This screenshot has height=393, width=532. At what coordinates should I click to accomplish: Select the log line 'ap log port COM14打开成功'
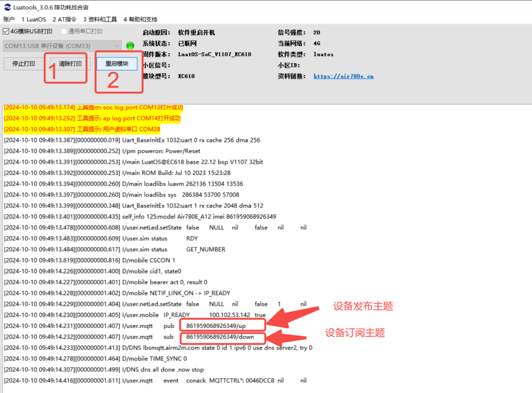click(x=92, y=118)
